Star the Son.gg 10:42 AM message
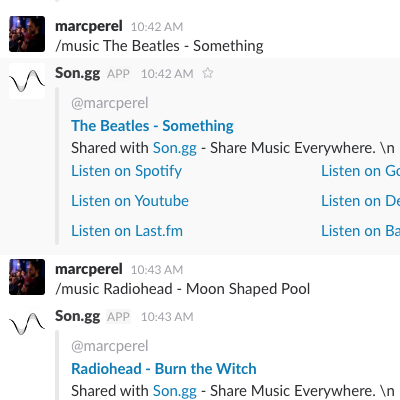400x400 pixels. tap(208, 73)
